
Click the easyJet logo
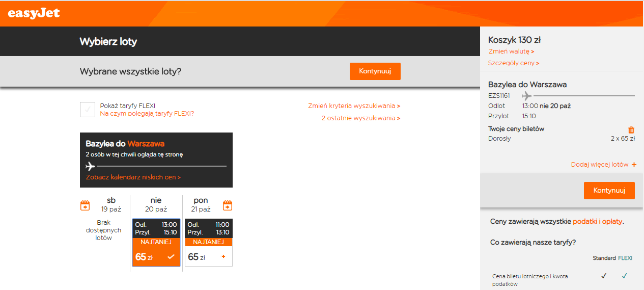pyautogui.click(x=34, y=13)
